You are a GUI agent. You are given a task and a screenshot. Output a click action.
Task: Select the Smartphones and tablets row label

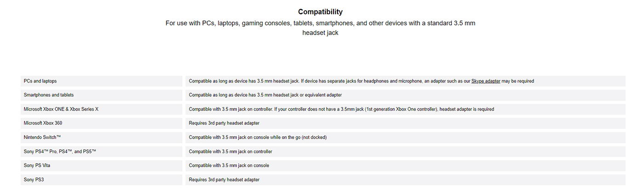[49, 95]
